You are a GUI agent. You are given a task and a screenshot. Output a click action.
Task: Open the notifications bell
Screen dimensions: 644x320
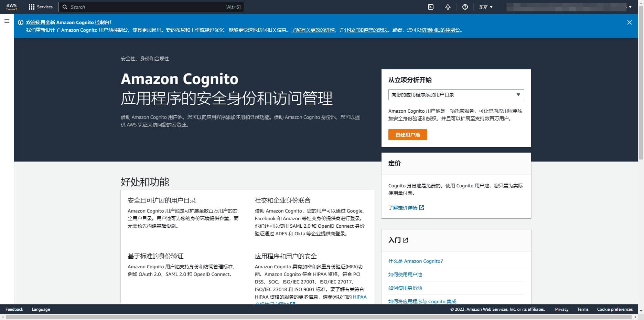pyautogui.click(x=448, y=7)
